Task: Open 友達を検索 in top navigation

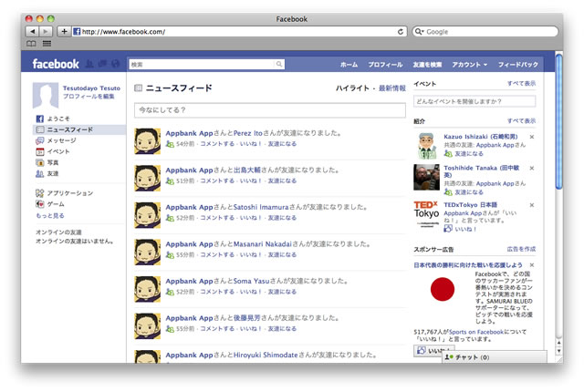Action: [427, 65]
